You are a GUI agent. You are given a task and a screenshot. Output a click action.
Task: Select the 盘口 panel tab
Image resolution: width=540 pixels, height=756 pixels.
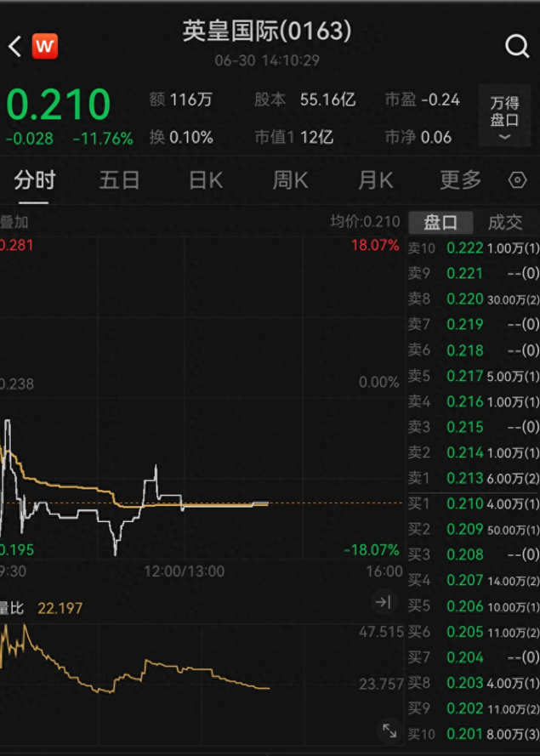coord(441,222)
